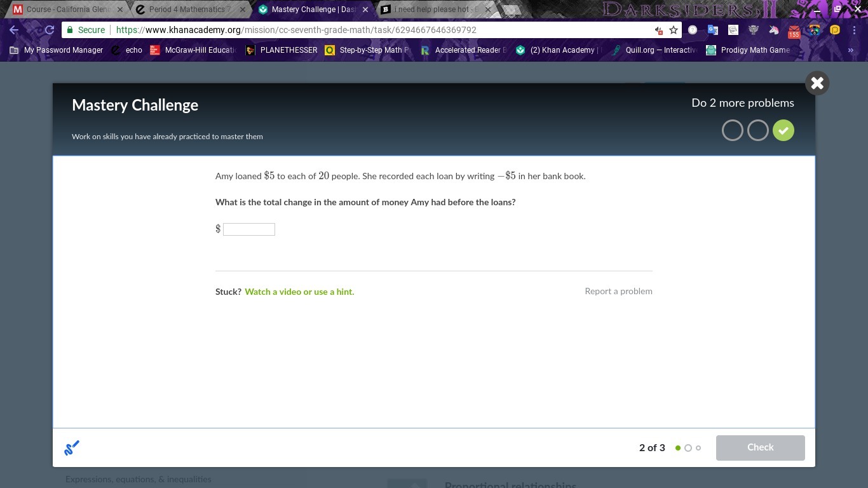
Task: Open the Step-by-Step Math bookmark
Action: pos(368,50)
